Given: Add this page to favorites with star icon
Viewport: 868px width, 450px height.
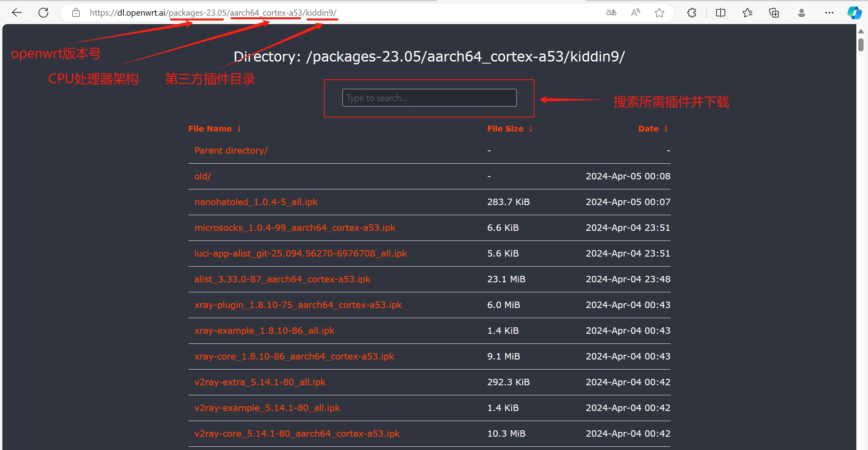Looking at the screenshot, I should coord(659,13).
